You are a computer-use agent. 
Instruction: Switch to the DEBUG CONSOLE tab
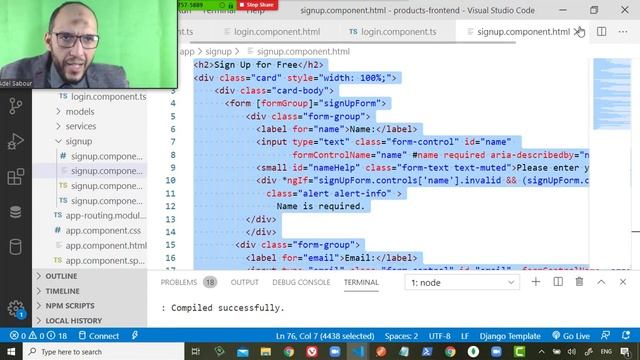(x=301, y=282)
